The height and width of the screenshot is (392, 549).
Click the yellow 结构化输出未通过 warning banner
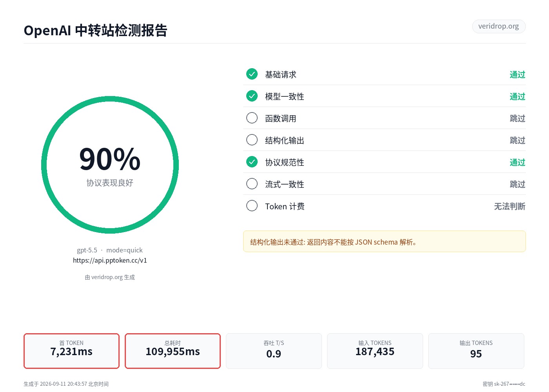click(x=384, y=241)
